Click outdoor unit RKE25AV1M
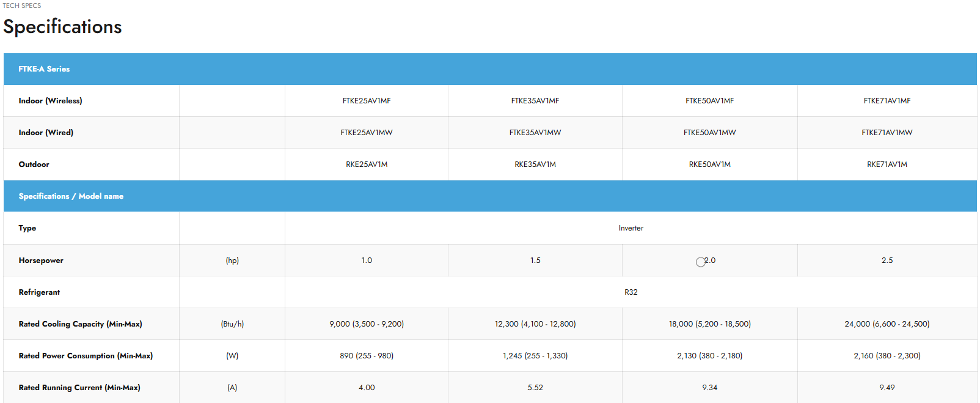 pyautogui.click(x=367, y=165)
